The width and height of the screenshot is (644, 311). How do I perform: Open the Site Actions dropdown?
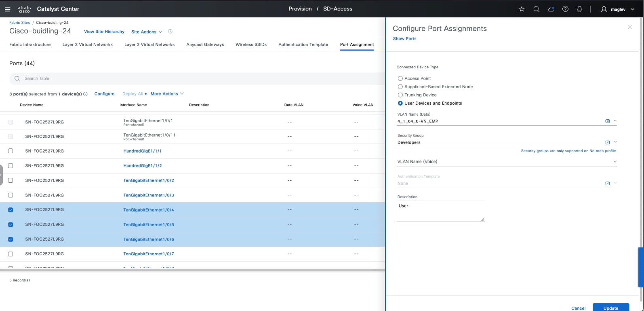click(x=147, y=32)
